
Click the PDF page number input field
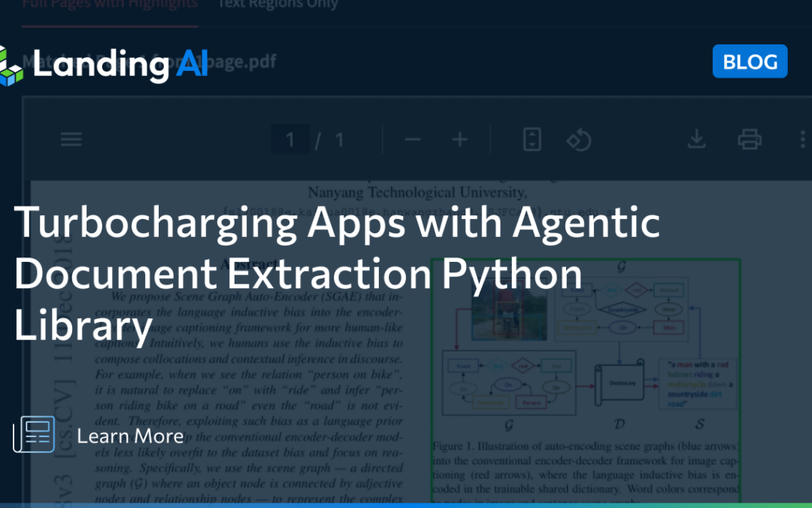(290, 139)
